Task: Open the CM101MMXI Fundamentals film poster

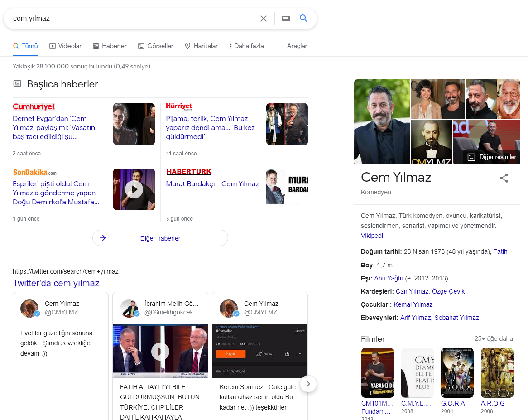Action: 378,373
